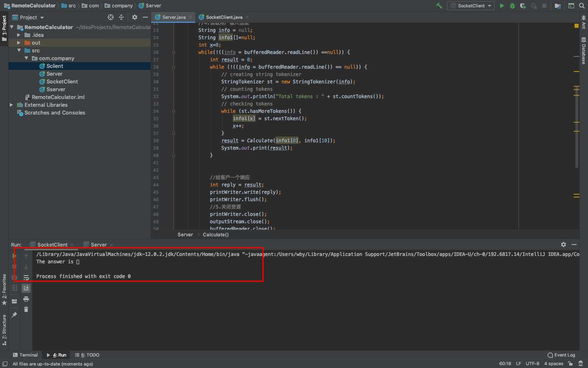Click the Calculate() breadcrumb
The width and height of the screenshot is (588, 368).
coord(216,235)
